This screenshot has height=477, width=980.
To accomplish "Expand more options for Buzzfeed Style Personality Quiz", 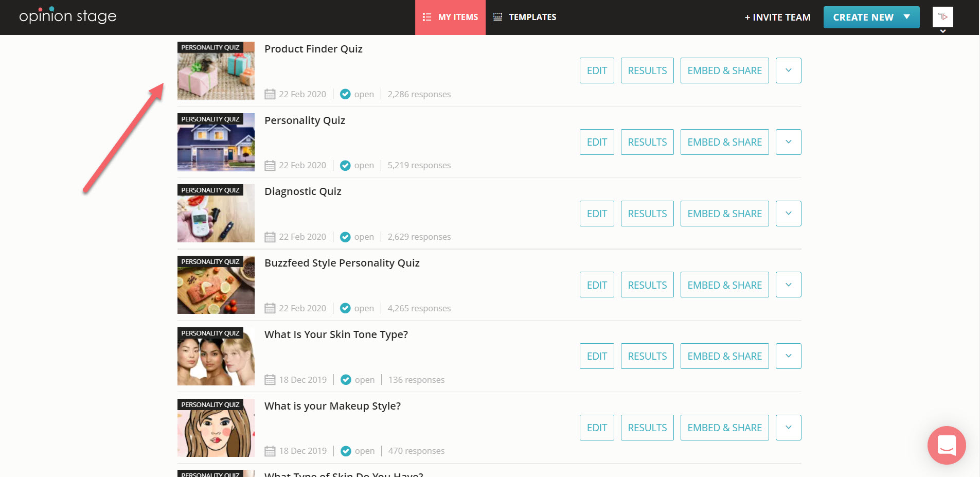I will click(x=789, y=285).
